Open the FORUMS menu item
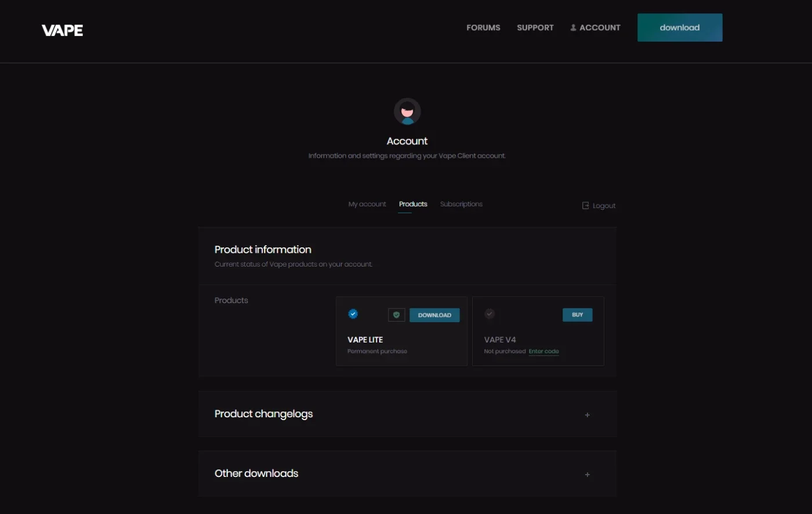 click(483, 28)
